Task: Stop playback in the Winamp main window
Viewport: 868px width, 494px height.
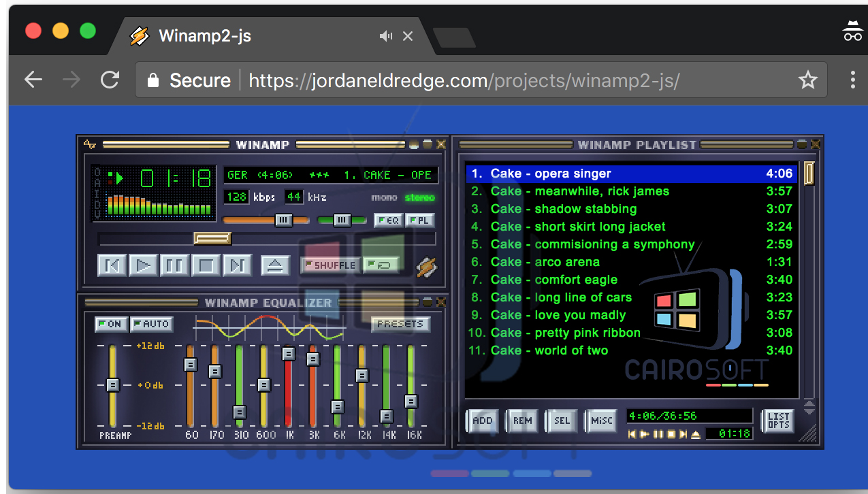Action: pyautogui.click(x=206, y=265)
